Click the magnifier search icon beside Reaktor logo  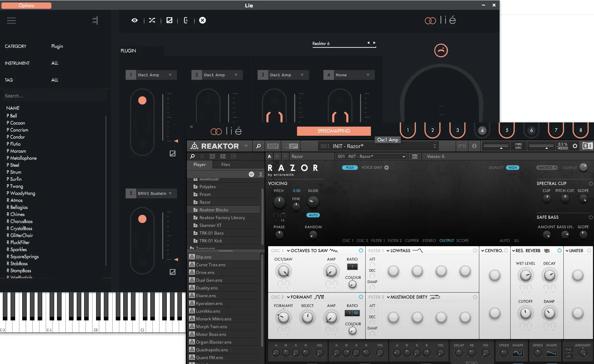258,146
